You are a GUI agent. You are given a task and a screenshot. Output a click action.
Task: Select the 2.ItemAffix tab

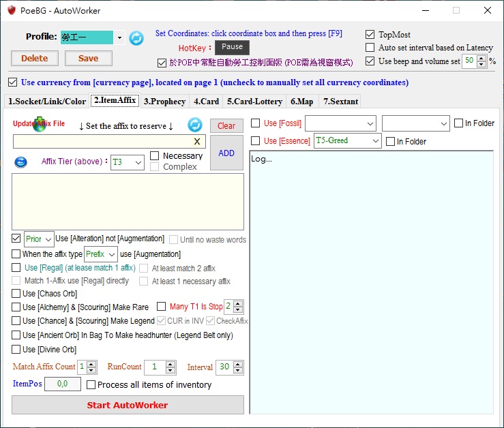[115, 100]
